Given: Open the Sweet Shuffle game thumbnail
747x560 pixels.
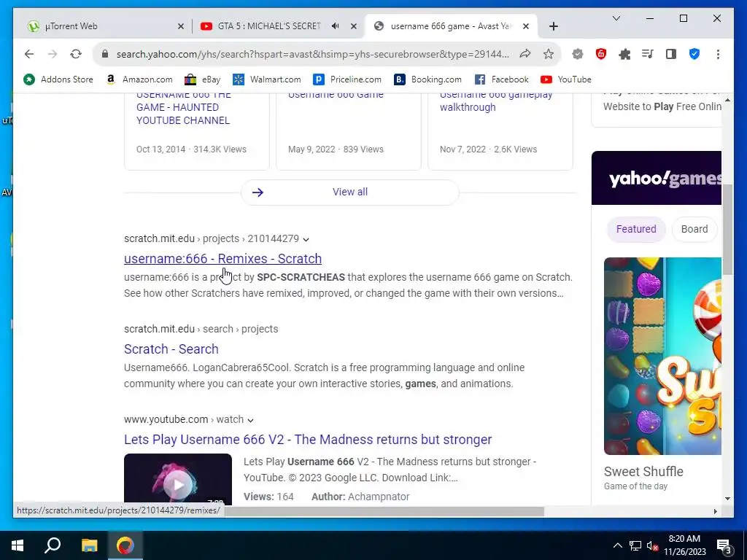Looking at the screenshot, I should (x=662, y=356).
